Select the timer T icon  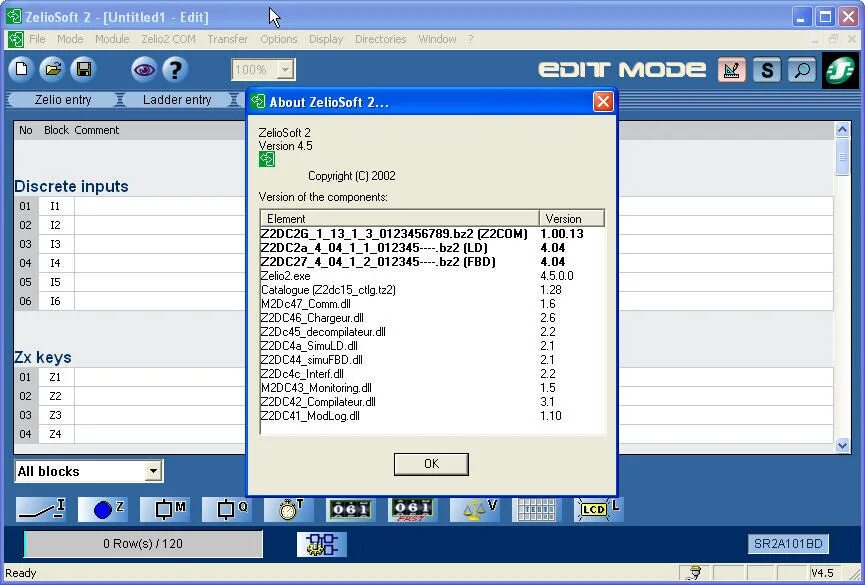click(289, 509)
